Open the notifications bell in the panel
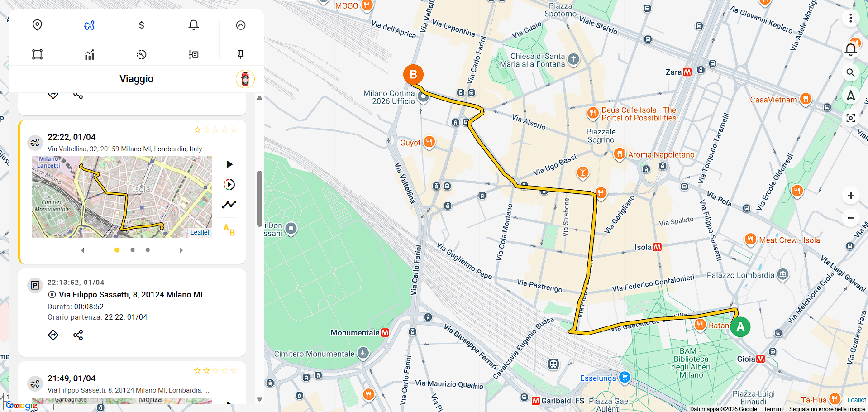Image resolution: width=868 pixels, height=412 pixels. (x=193, y=25)
